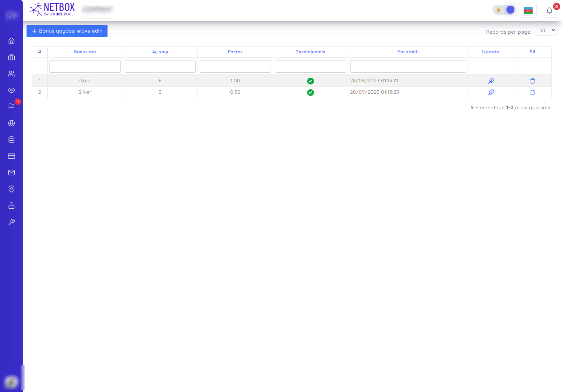Open the flag icon with 14 badge

tap(11, 107)
